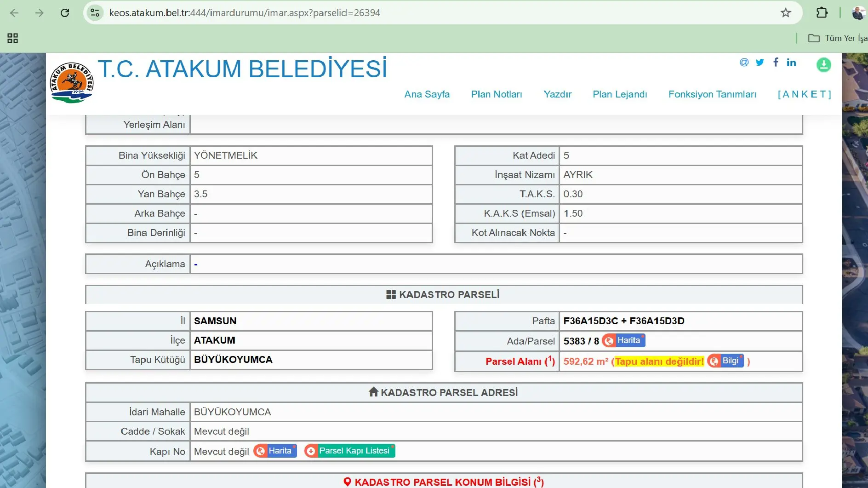Viewport: 868px width, 488px height.
Task: Open Fonksiyon Tanımları menu item
Action: (712, 94)
